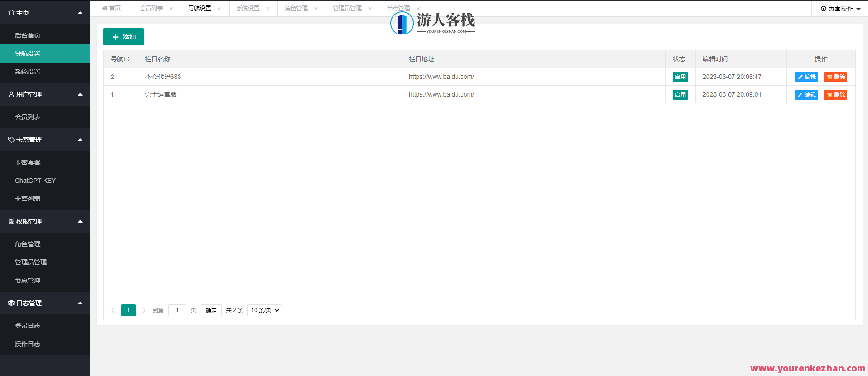Image resolution: width=868 pixels, height=376 pixels.
Task: Close the 会员列表 tab
Action: click(171, 9)
